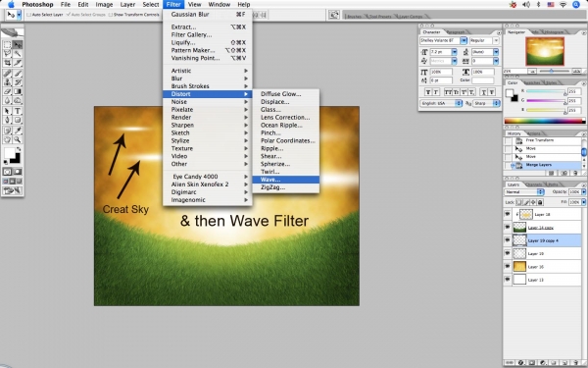Viewport: 588px width, 368px height.
Task: Select the Type tool
Action: 18,111
